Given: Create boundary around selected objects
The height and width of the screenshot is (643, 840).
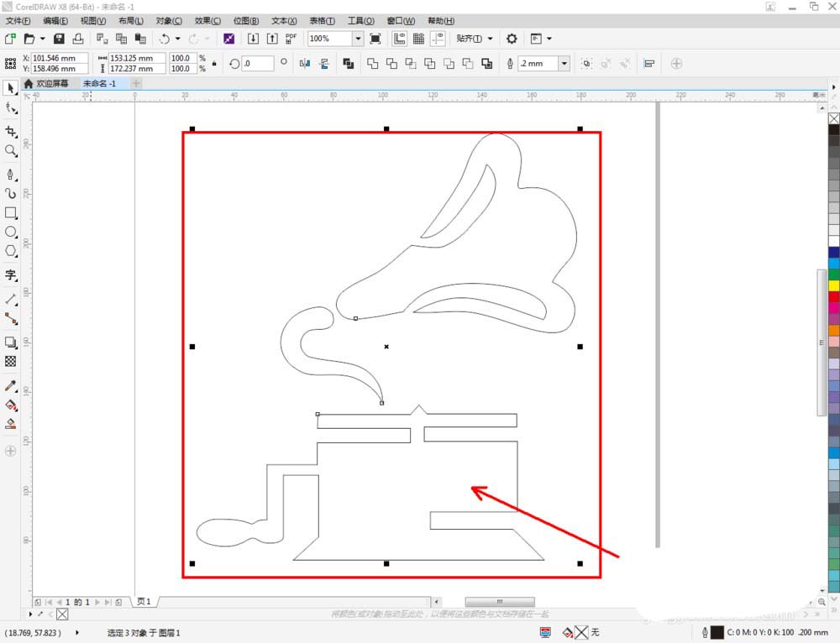Looking at the screenshot, I should tap(487, 64).
